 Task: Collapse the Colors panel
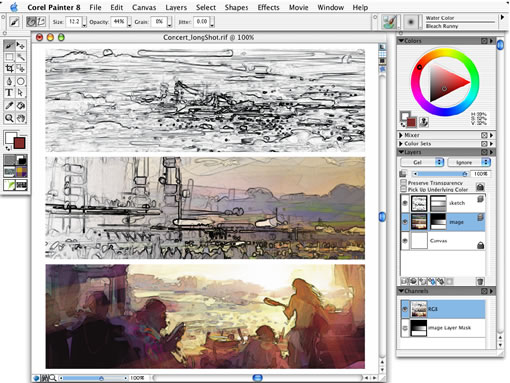tap(401, 41)
